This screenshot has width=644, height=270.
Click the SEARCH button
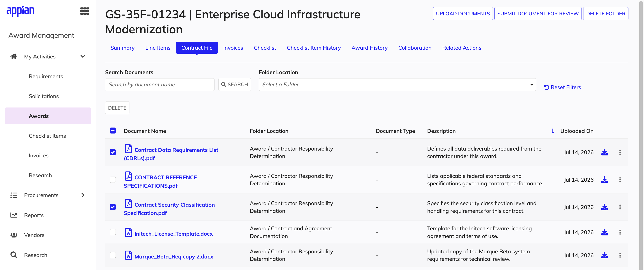(x=234, y=84)
